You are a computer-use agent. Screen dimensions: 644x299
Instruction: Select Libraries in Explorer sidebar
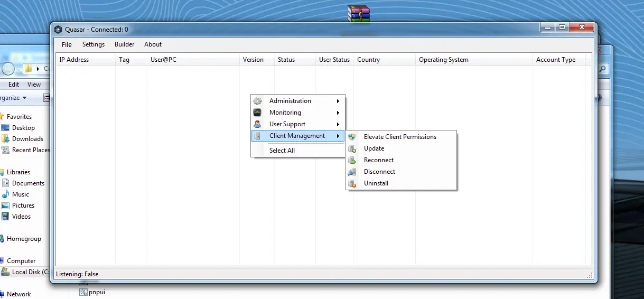pyautogui.click(x=18, y=172)
